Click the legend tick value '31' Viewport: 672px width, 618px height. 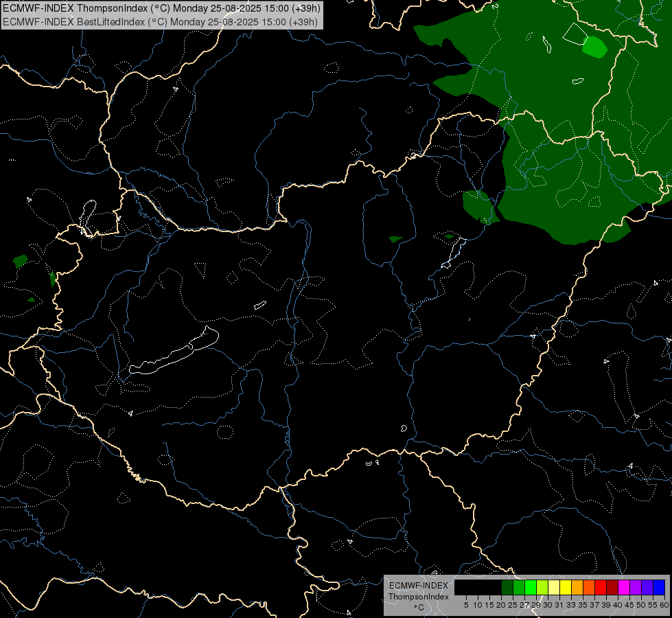(559, 605)
